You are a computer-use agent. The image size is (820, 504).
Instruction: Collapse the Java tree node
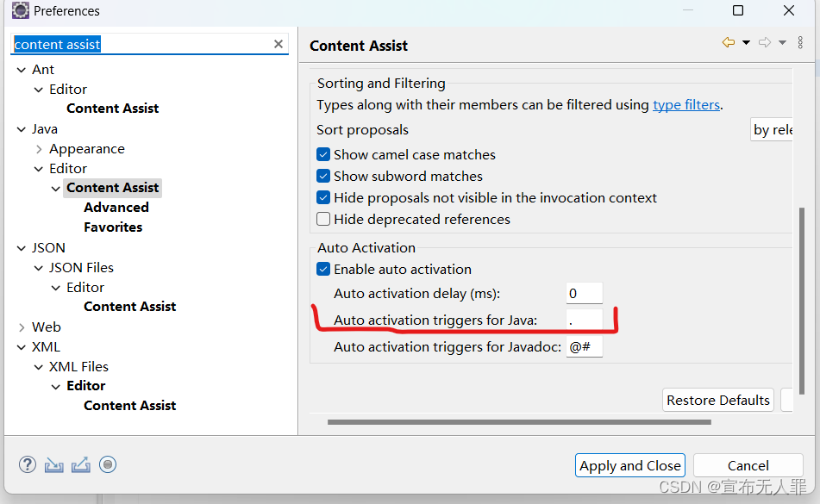[22, 129]
